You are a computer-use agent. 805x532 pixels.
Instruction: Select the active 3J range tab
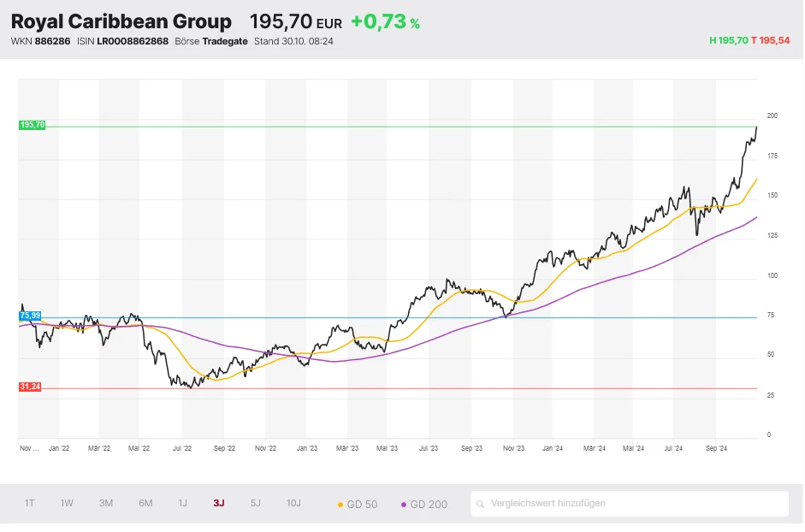pos(219,503)
